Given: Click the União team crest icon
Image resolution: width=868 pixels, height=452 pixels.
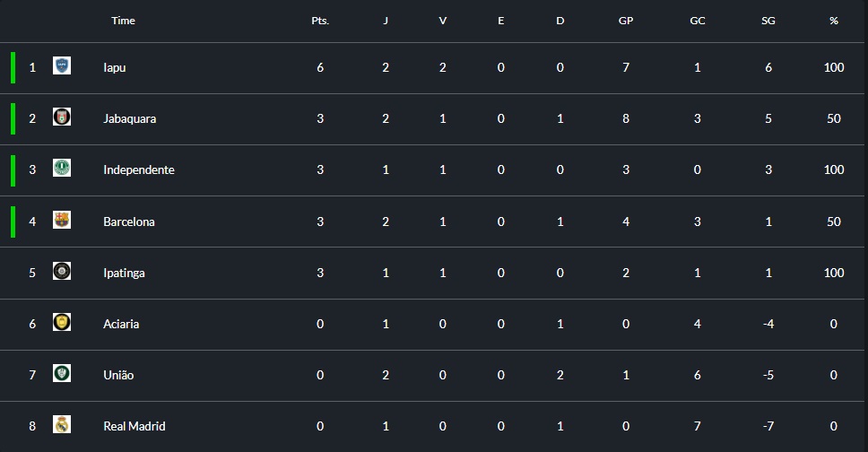Looking at the screenshot, I should tap(62, 373).
